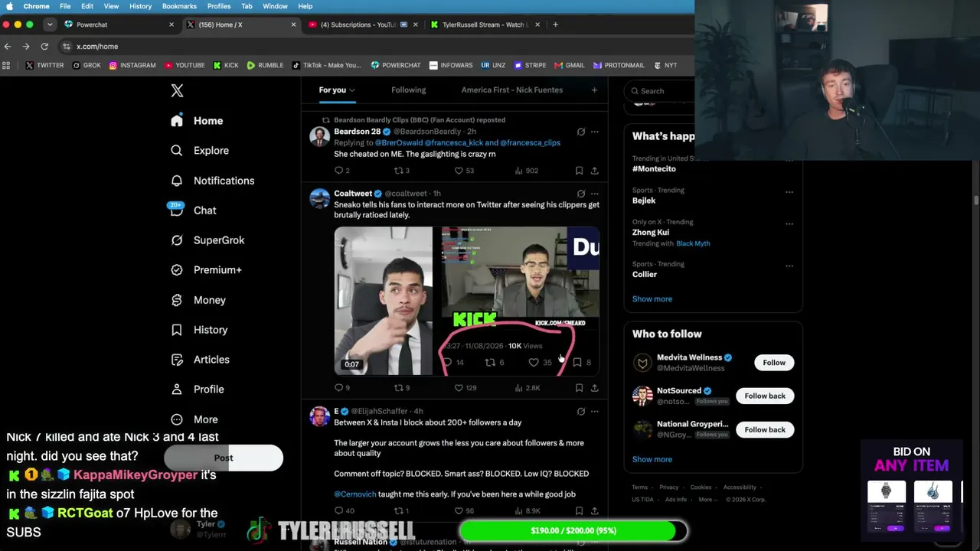
Task: Open options for the Bejlek trend
Action: tap(789, 192)
